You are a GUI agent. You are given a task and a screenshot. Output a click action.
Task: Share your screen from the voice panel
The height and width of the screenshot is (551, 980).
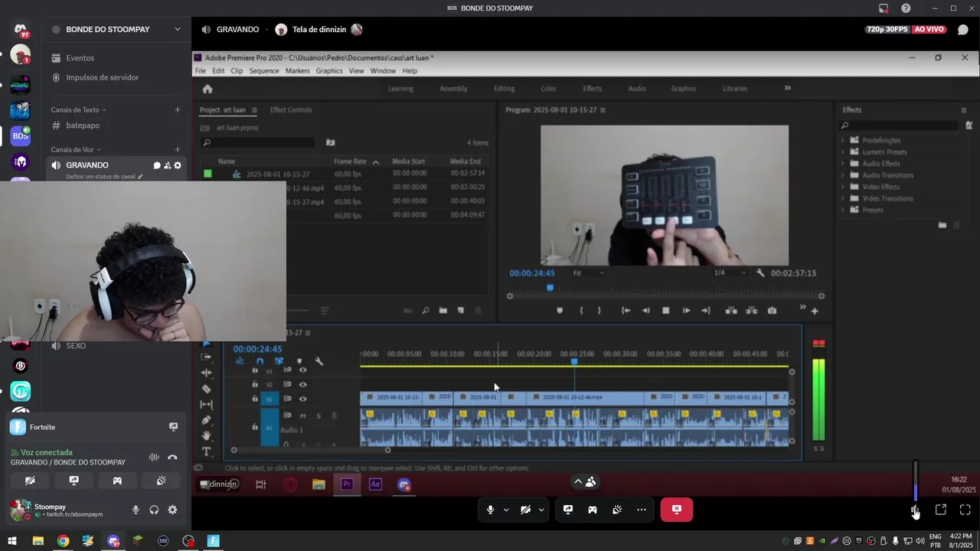73,481
